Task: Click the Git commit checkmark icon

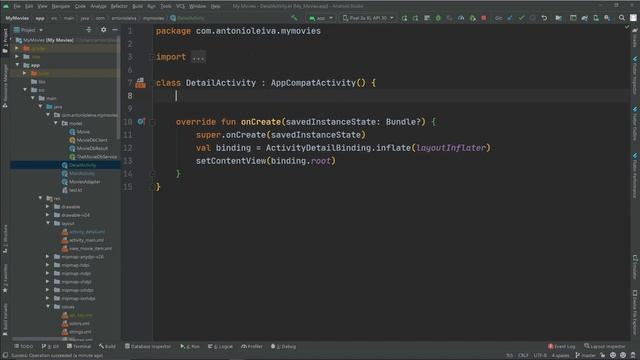Action: [521, 18]
